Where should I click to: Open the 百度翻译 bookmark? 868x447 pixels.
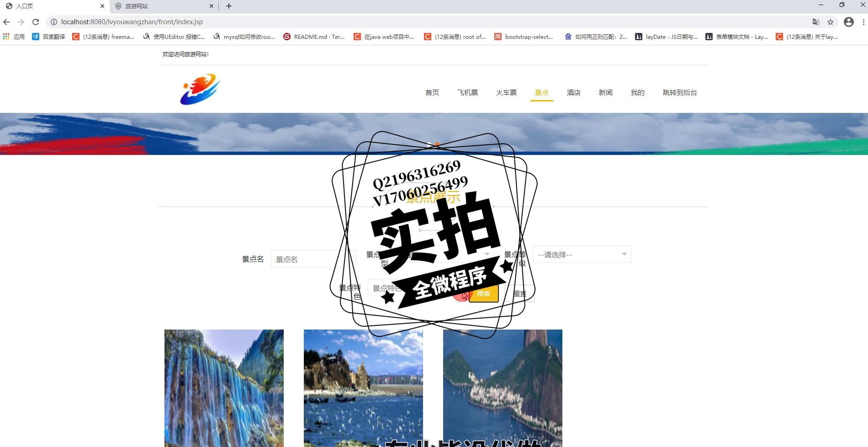pyautogui.click(x=48, y=37)
